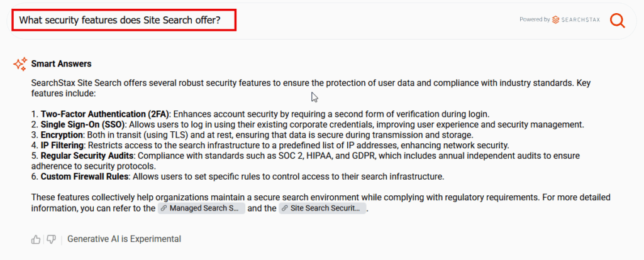The height and width of the screenshot is (260, 644).
Task: Give the answer a thumbs up
Action: pyautogui.click(x=36, y=239)
